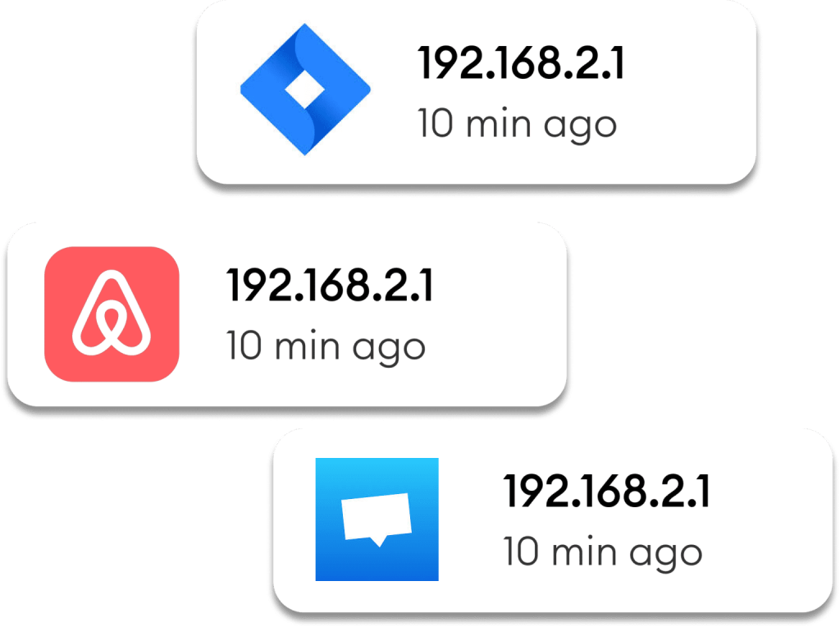Open the bottom chat app session card
840x627 pixels.
pyautogui.click(x=553, y=519)
